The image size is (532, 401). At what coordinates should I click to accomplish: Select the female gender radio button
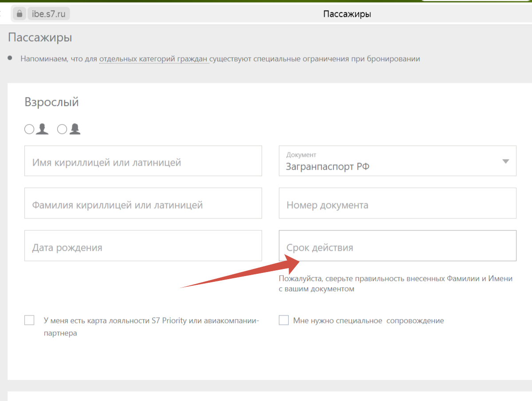(62, 129)
